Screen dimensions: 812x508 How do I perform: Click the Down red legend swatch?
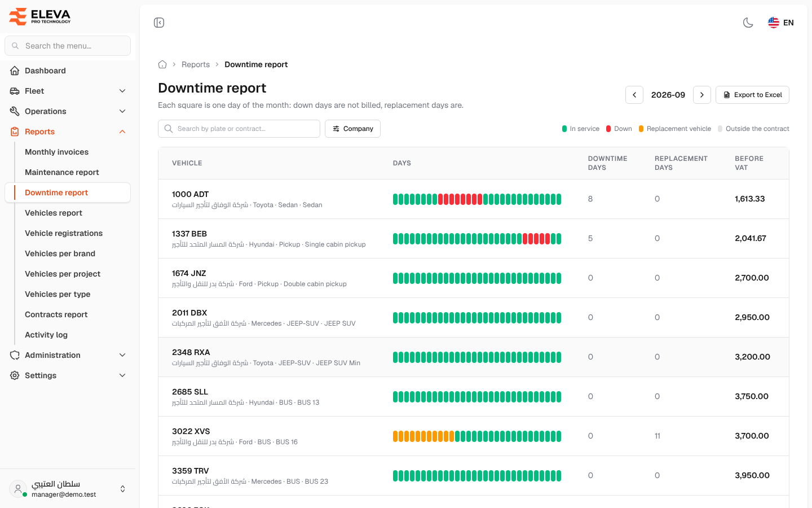tap(608, 129)
